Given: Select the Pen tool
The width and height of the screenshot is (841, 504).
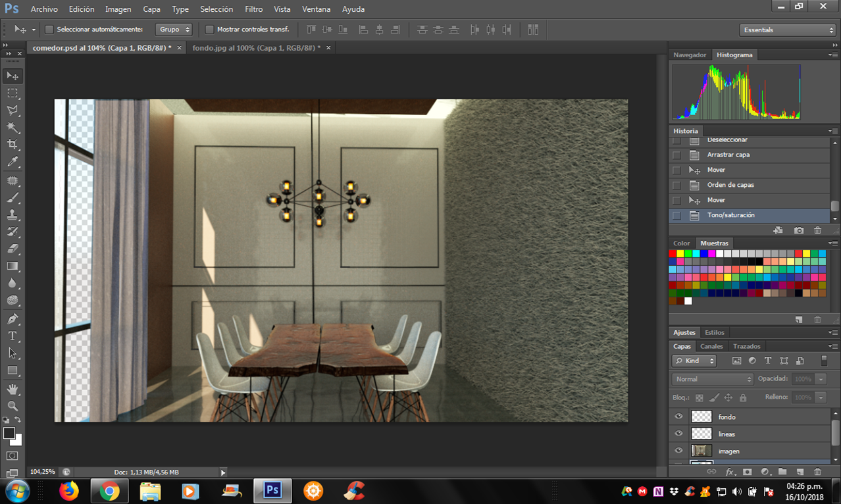Looking at the screenshot, I should point(13,319).
